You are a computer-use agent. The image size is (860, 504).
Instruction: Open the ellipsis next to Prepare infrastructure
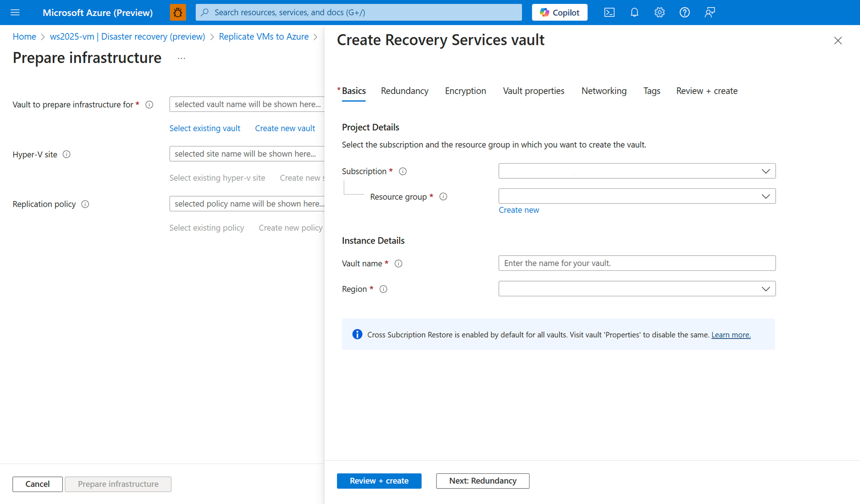[182, 58]
